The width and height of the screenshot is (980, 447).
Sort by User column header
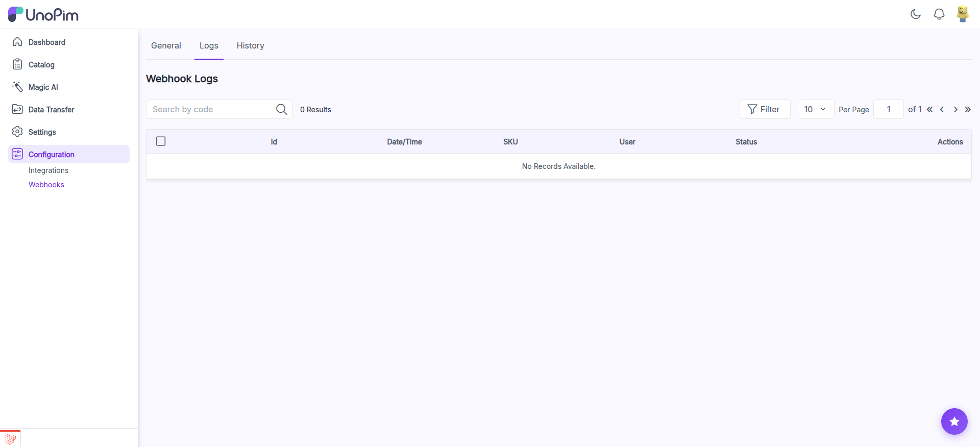point(627,142)
